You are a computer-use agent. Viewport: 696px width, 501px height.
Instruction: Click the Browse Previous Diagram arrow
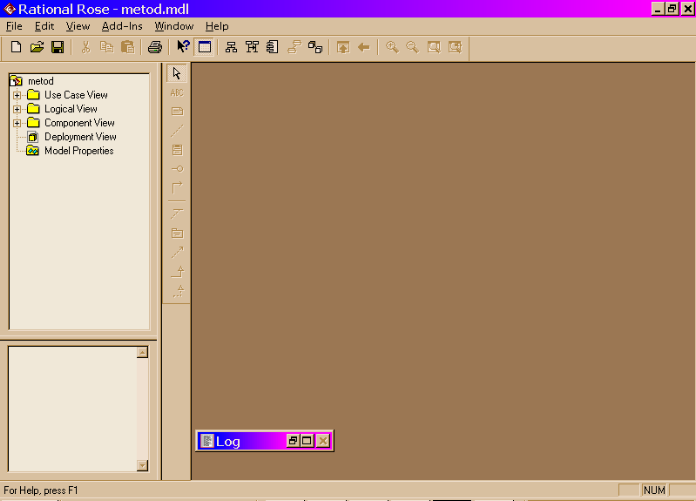pos(364,47)
